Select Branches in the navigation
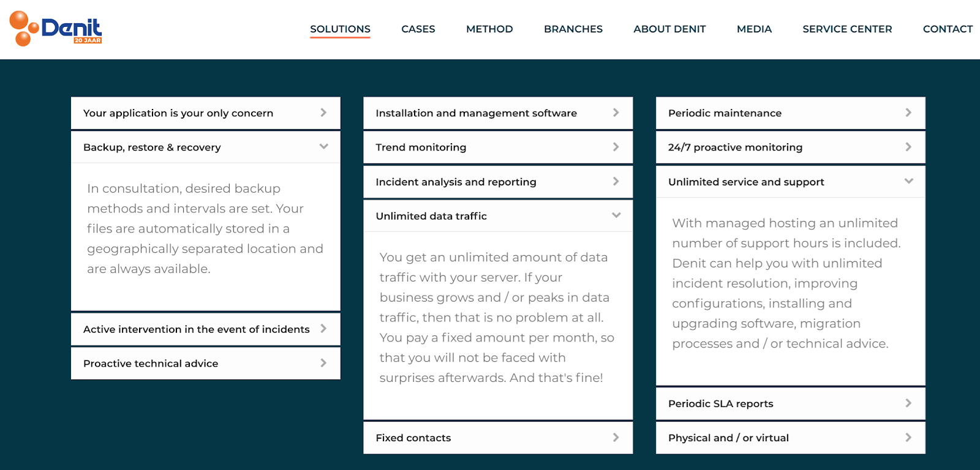Image resolution: width=980 pixels, height=470 pixels. pos(573,29)
